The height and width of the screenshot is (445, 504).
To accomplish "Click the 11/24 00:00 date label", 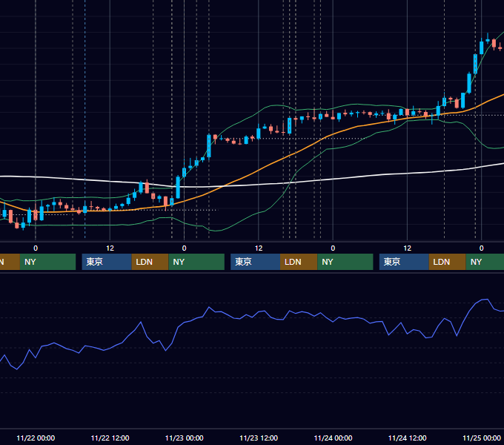I will coord(333,438).
